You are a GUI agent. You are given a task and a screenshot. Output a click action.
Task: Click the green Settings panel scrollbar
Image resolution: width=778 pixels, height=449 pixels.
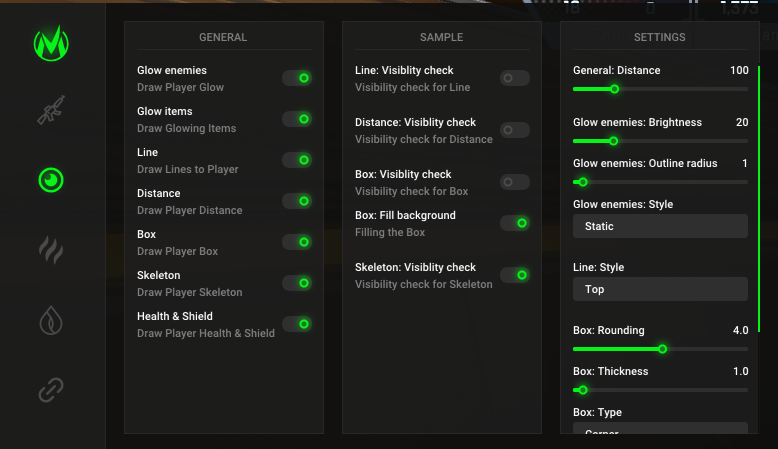[x=759, y=200]
